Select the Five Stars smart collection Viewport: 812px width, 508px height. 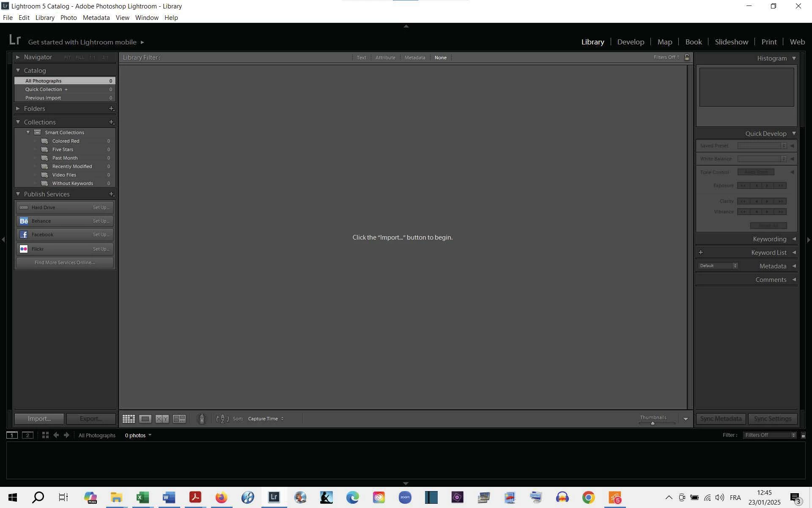[63, 149]
